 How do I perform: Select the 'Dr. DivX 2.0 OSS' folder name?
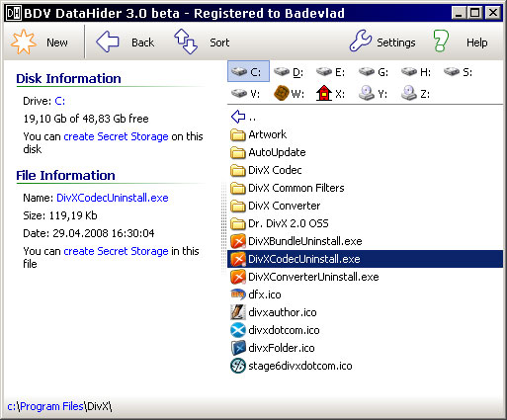(289, 223)
